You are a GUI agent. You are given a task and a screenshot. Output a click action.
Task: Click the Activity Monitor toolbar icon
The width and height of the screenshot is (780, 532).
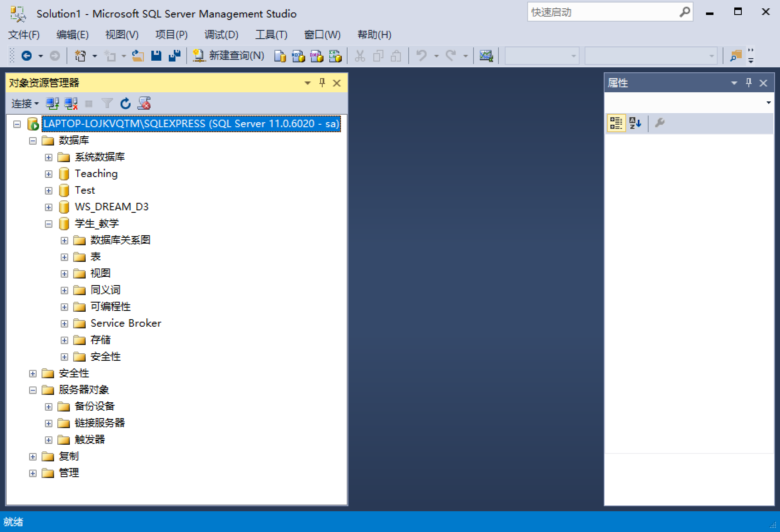(x=486, y=56)
